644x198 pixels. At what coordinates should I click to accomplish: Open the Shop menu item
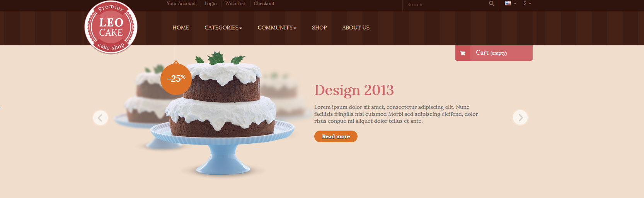coord(319,28)
